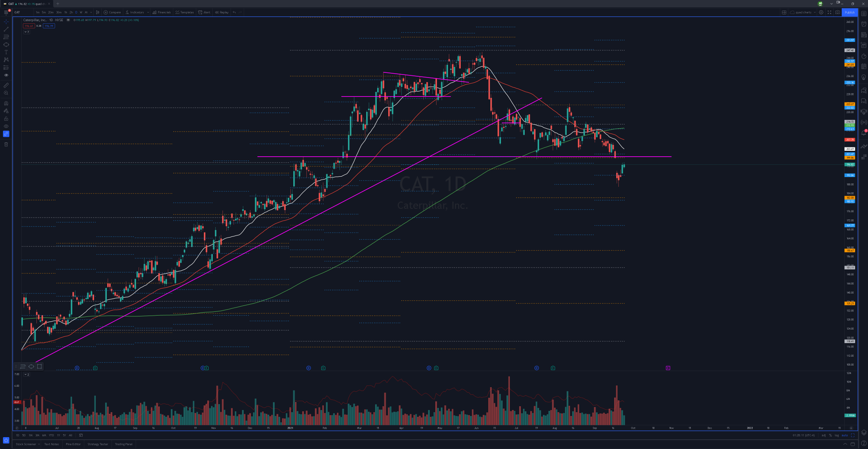Toggle auto scale

(845, 435)
